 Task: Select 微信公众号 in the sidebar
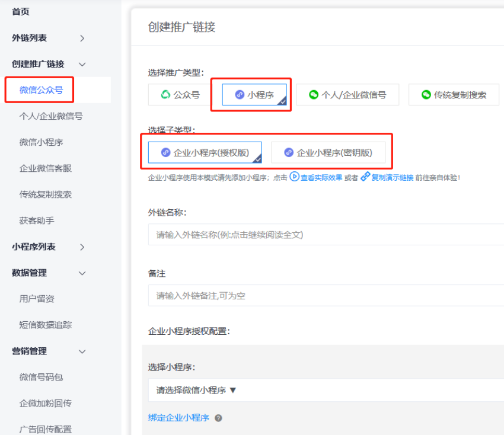coord(41,90)
